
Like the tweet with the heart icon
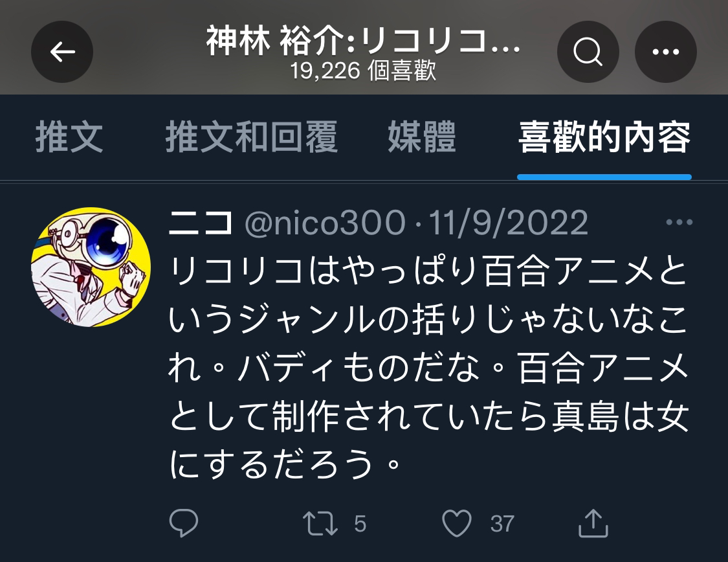coord(457,523)
